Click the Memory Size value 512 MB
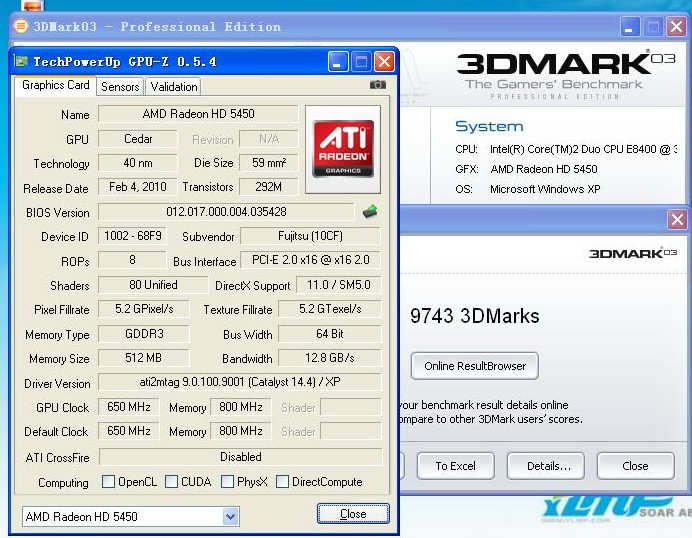Viewport: 692px width, 538px height. coord(144,358)
